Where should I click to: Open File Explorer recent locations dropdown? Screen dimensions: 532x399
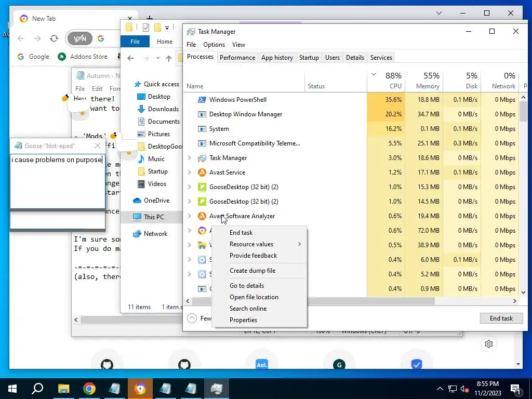pos(158,58)
